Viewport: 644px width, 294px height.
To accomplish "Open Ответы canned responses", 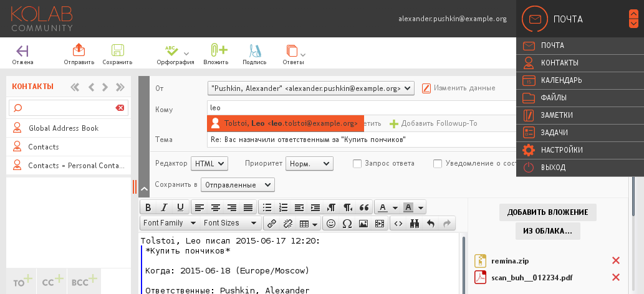I will pos(292,55).
